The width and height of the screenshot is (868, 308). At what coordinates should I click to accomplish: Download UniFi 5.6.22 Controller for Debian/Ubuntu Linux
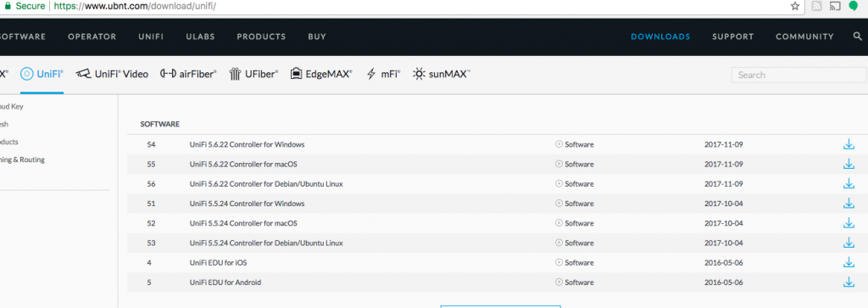coord(848,184)
